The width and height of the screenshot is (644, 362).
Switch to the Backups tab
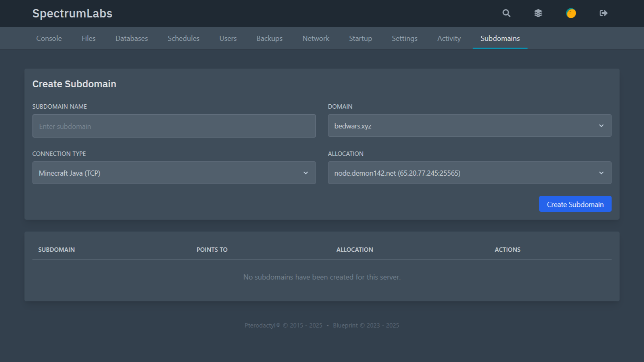pos(269,38)
